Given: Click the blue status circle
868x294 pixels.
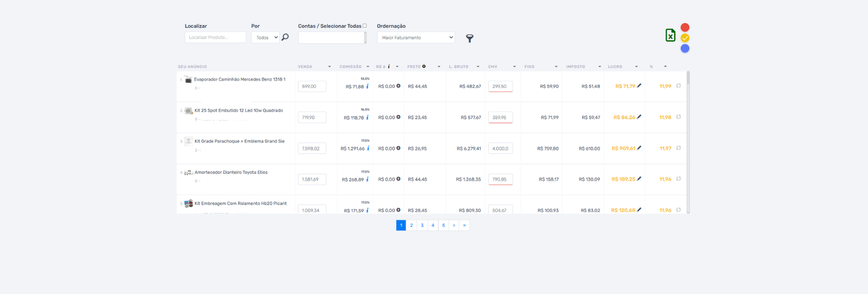Looking at the screenshot, I should [685, 48].
